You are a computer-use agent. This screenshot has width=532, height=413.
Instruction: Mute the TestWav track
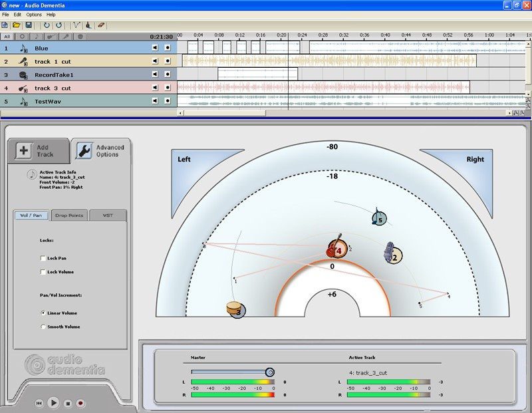click(155, 101)
